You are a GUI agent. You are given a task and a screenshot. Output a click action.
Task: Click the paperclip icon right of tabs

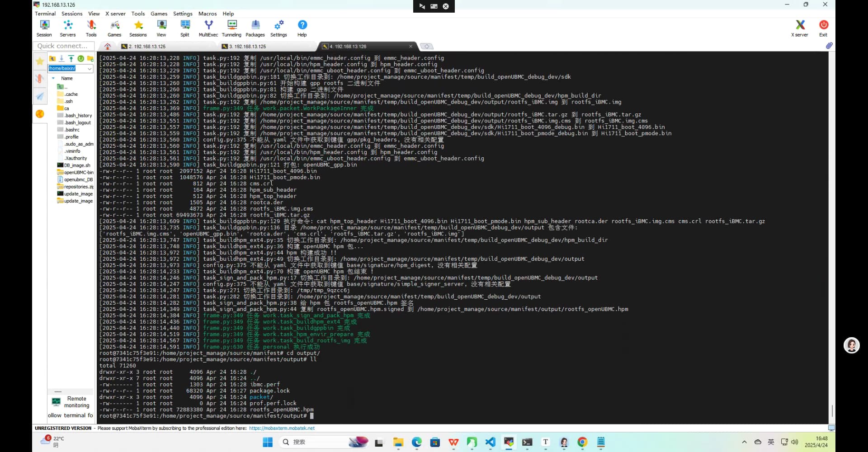(829, 46)
